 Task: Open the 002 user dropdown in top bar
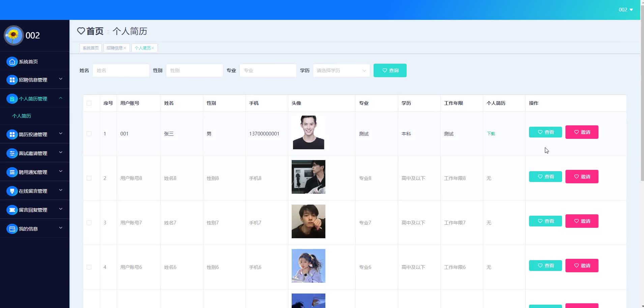(626, 10)
